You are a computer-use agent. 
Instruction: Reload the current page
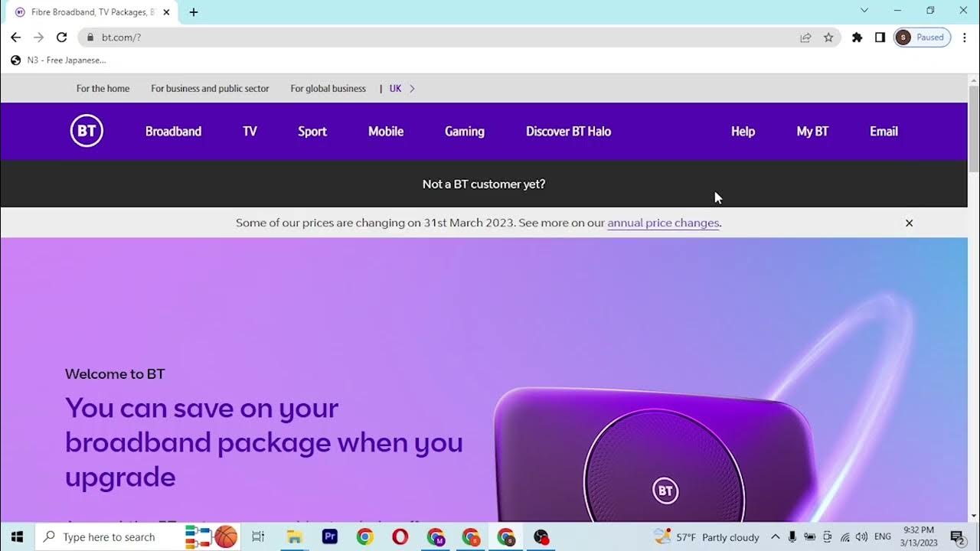click(x=62, y=37)
